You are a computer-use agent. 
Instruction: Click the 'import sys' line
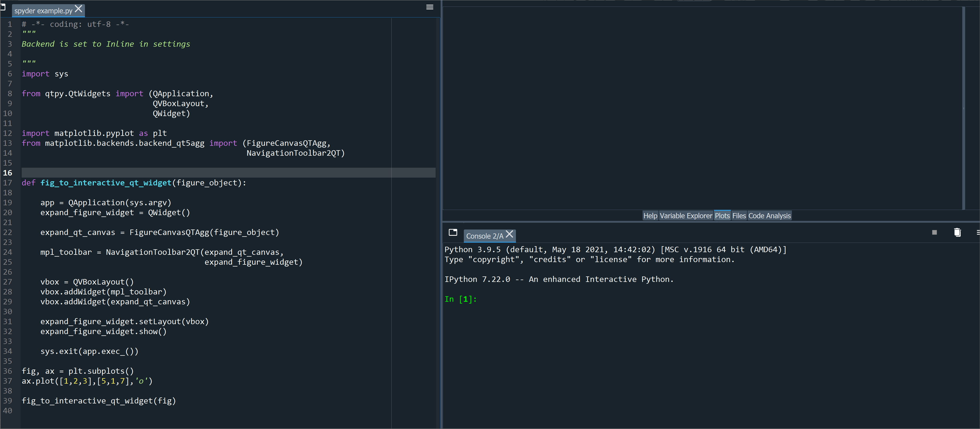45,74
